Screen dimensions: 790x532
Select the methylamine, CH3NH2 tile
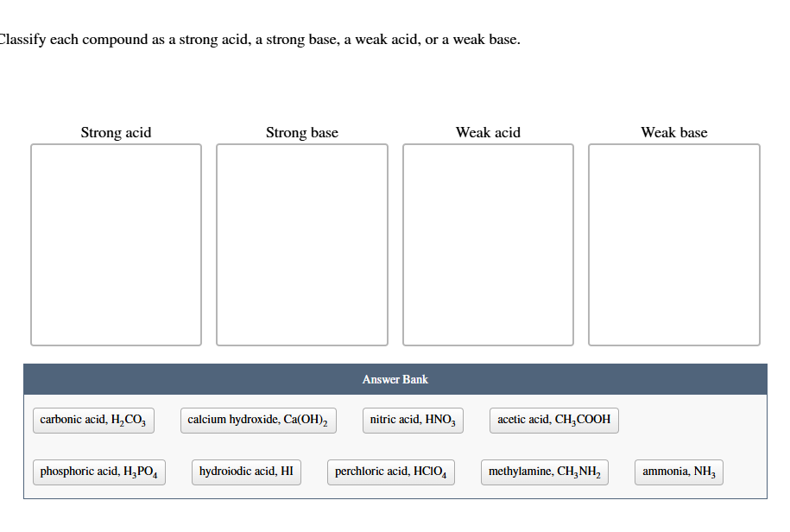(544, 472)
